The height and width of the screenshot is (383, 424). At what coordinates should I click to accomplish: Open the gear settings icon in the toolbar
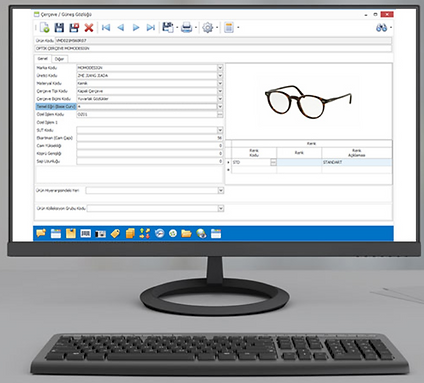(x=207, y=27)
